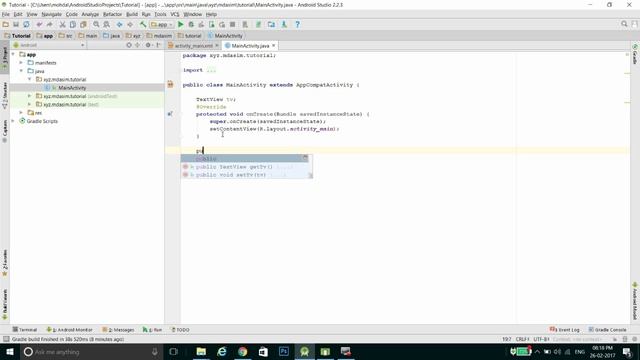
Task: Expand the res folder arrow
Action: point(21,113)
